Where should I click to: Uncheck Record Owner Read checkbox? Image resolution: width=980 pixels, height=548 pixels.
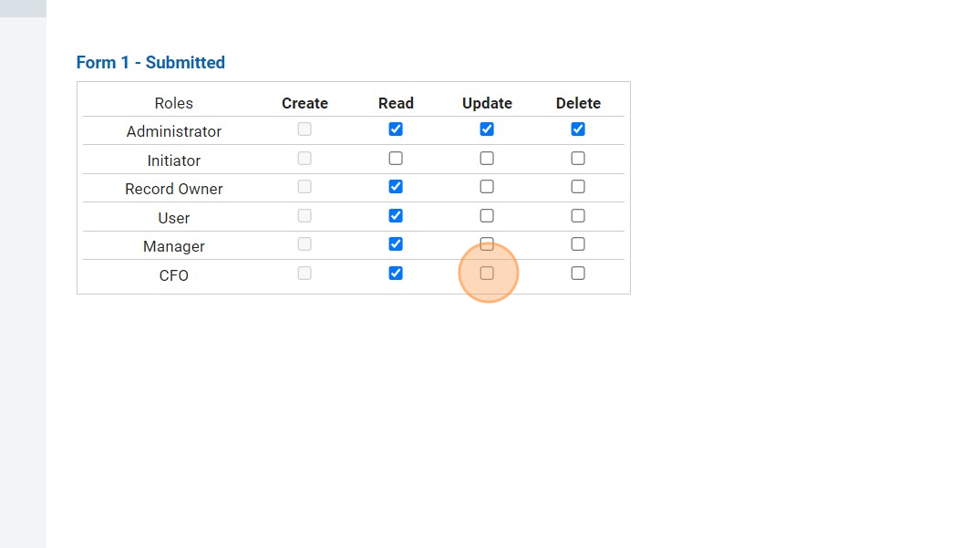click(x=396, y=187)
